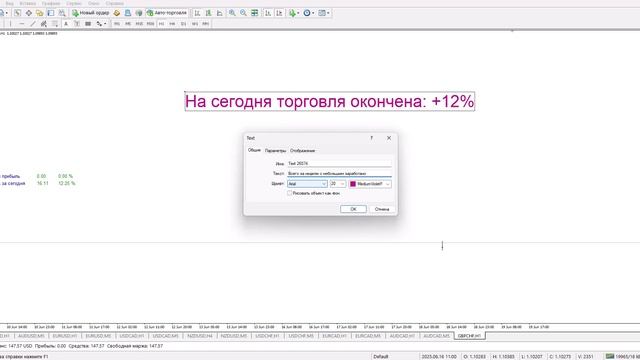Click the Новый ордер button

pyautogui.click(x=91, y=13)
